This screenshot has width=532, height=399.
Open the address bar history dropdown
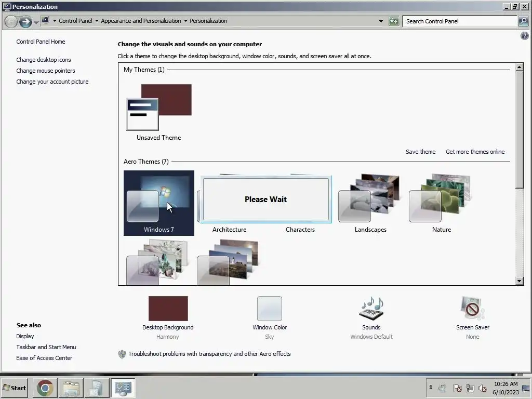[381, 21]
